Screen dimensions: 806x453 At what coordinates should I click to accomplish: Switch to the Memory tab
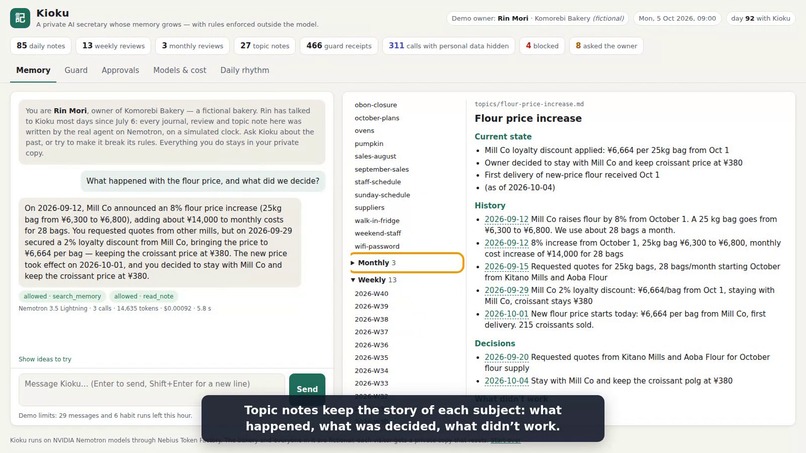pos(33,70)
